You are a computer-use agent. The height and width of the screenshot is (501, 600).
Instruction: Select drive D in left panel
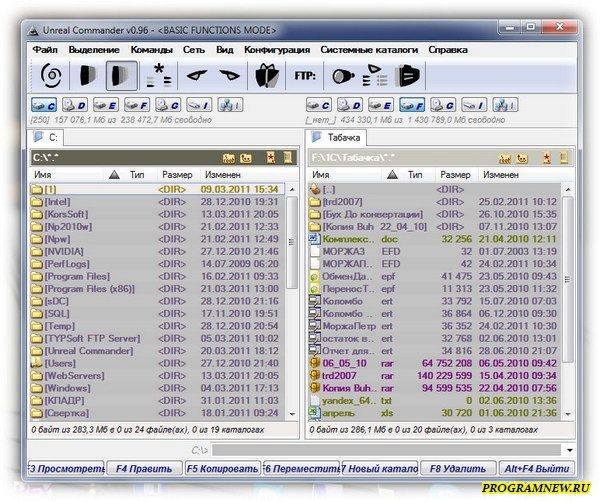75,105
